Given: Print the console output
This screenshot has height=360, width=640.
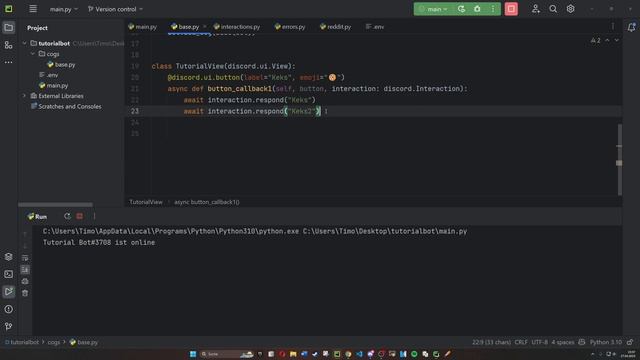Looking at the screenshot, I should pyautogui.click(x=25, y=281).
